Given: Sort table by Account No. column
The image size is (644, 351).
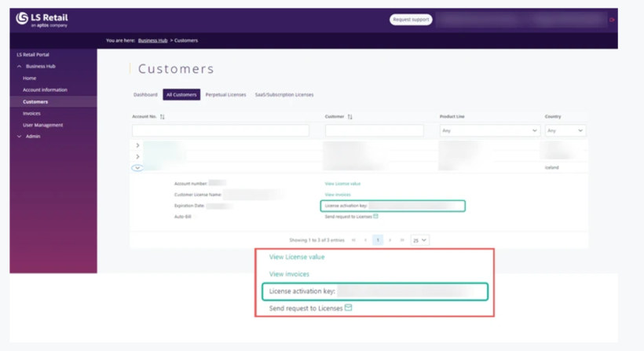Looking at the screenshot, I should (163, 117).
